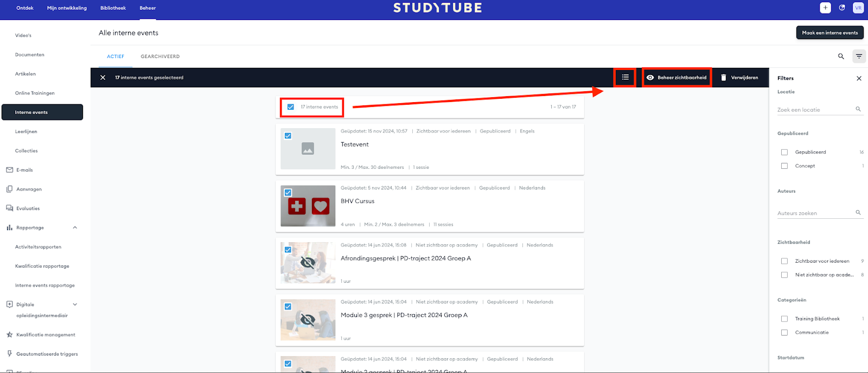This screenshot has width=868, height=373.
Task: Close the Filters panel
Action: (x=859, y=78)
